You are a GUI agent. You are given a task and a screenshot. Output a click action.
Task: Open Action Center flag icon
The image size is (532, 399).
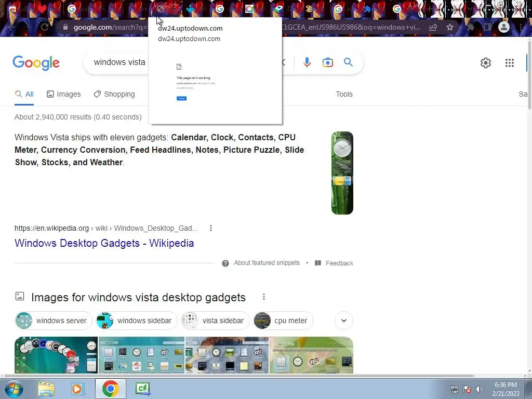(x=467, y=390)
